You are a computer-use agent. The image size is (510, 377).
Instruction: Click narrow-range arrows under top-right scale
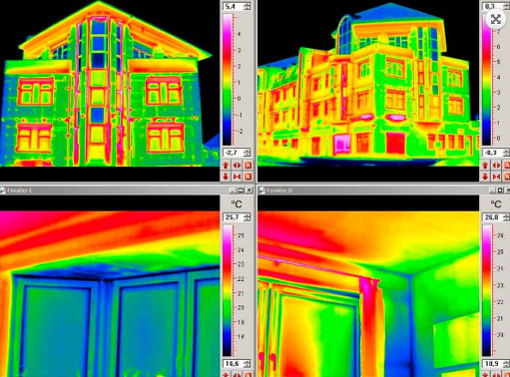click(496, 176)
